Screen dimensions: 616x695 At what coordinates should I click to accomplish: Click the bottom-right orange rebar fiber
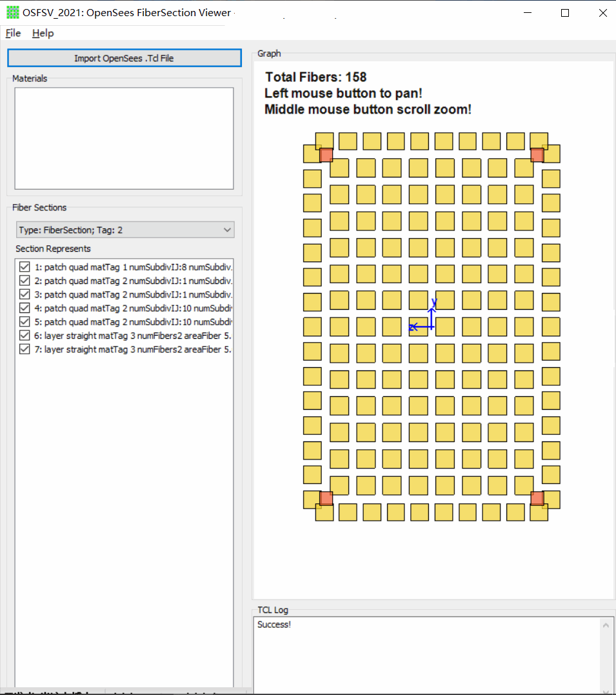tap(537, 498)
